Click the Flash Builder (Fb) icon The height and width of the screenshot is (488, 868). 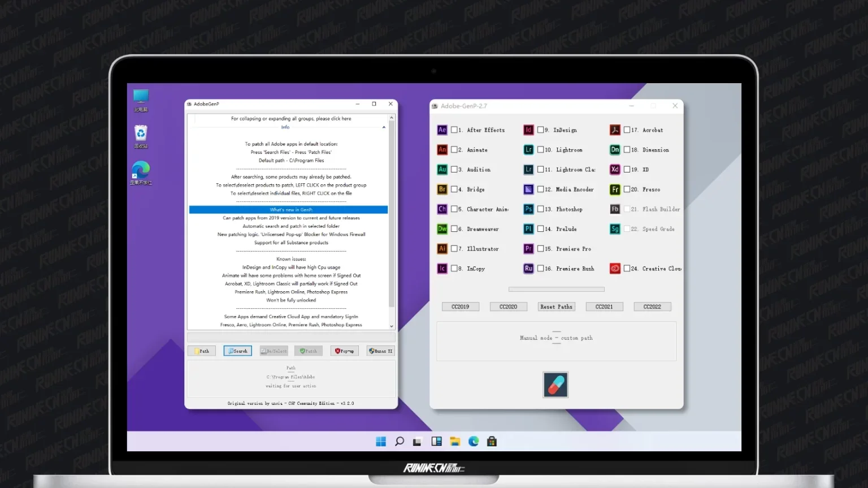coord(615,209)
